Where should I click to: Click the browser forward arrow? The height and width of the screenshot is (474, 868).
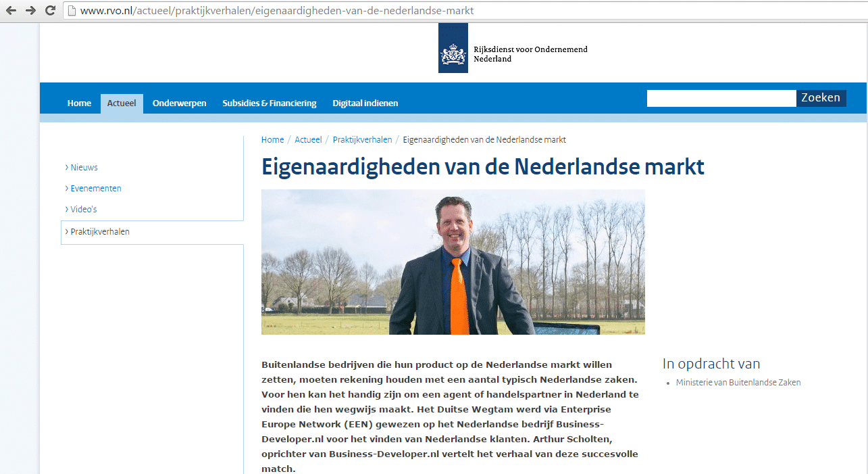[30, 11]
